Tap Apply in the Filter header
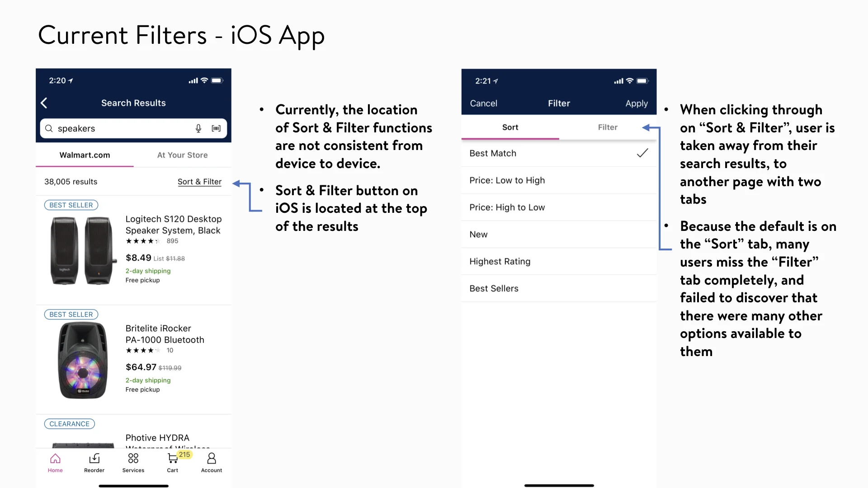 (636, 103)
